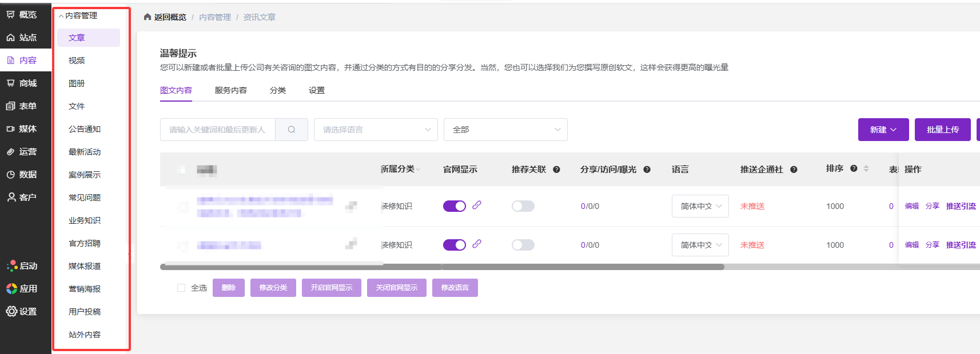This screenshot has width=980, height=354.
Task: Open the 请选择语言 dropdown
Action: pyautogui.click(x=376, y=130)
